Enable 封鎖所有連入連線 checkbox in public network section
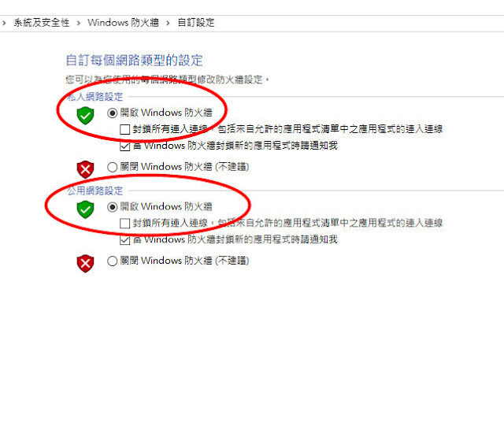504x422 pixels. tap(124, 224)
